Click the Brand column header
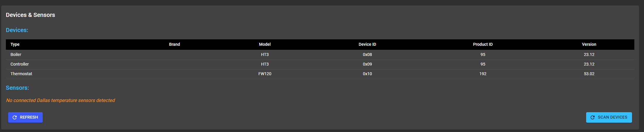Image resolution: width=644 pixels, height=132 pixels. pos(175,44)
